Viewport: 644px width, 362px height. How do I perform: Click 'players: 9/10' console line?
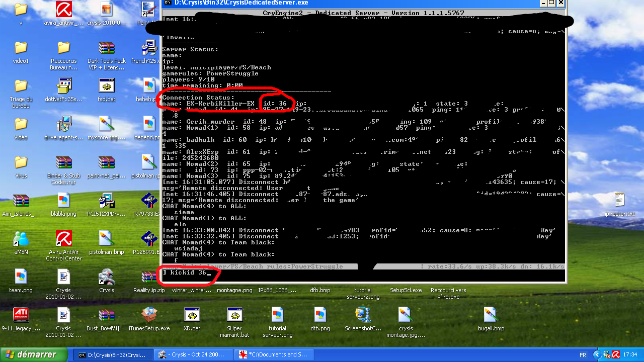(x=188, y=79)
